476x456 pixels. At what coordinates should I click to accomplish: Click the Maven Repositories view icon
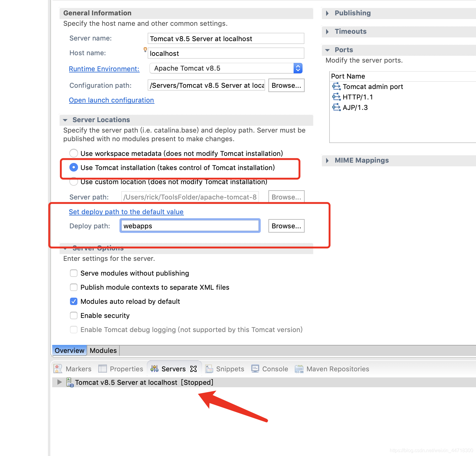coord(299,369)
